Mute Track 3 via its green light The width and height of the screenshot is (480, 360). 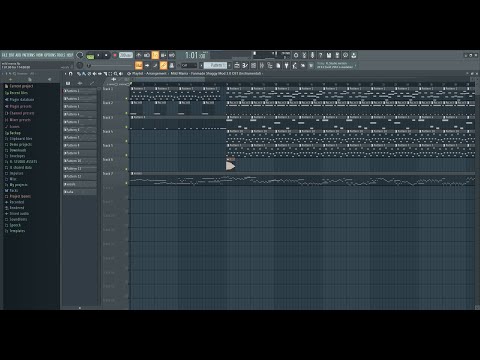point(126,127)
